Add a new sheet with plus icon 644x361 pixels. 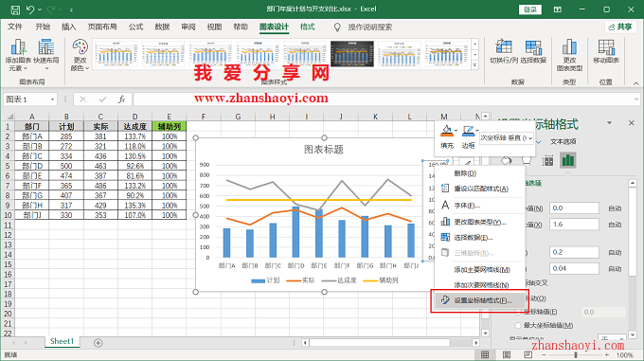(x=98, y=342)
